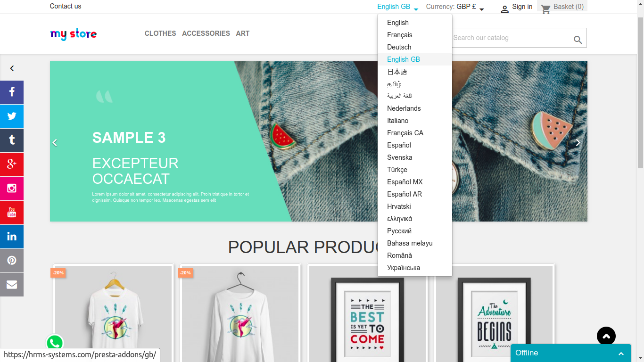Browse the ACCESSORIES category

click(x=206, y=33)
